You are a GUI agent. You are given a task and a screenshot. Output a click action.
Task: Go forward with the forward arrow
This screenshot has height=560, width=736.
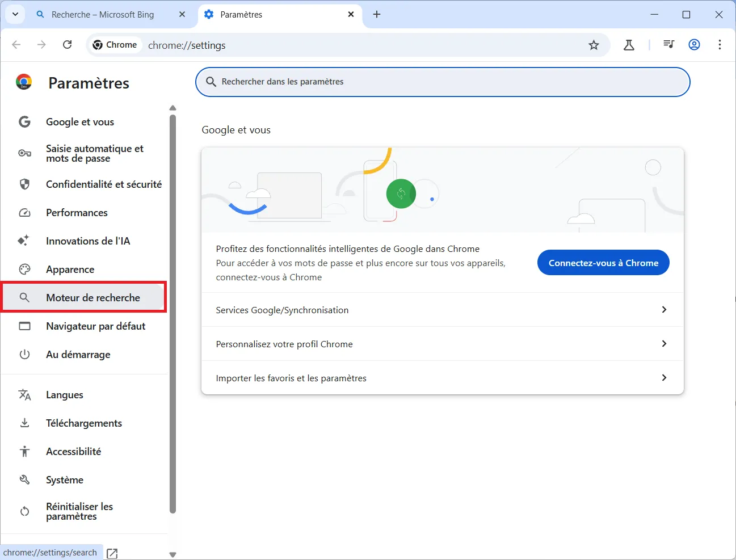(41, 45)
